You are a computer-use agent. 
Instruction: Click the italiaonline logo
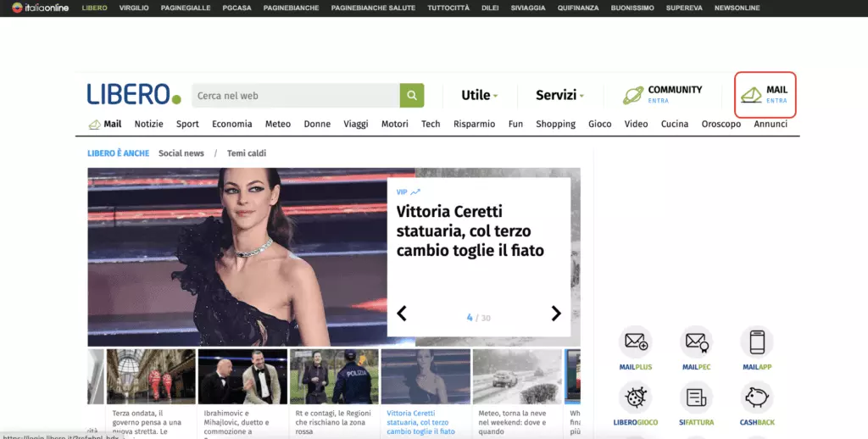click(41, 8)
